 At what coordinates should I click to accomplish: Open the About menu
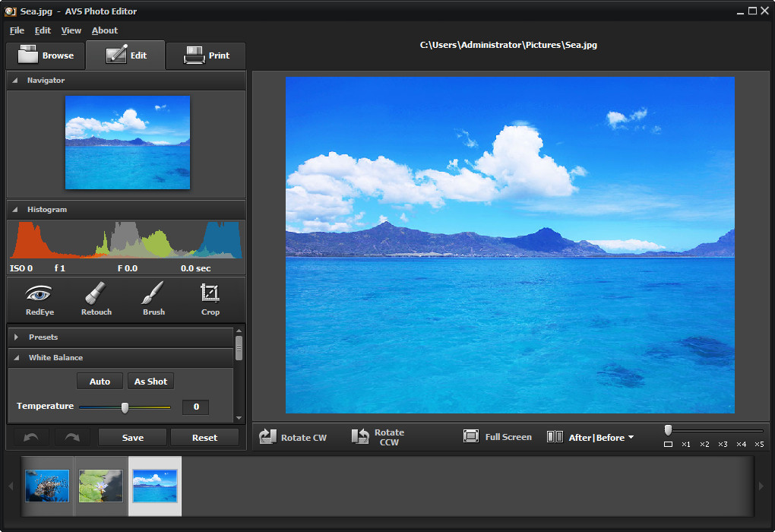pyautogui.click(x=105, y=30)
